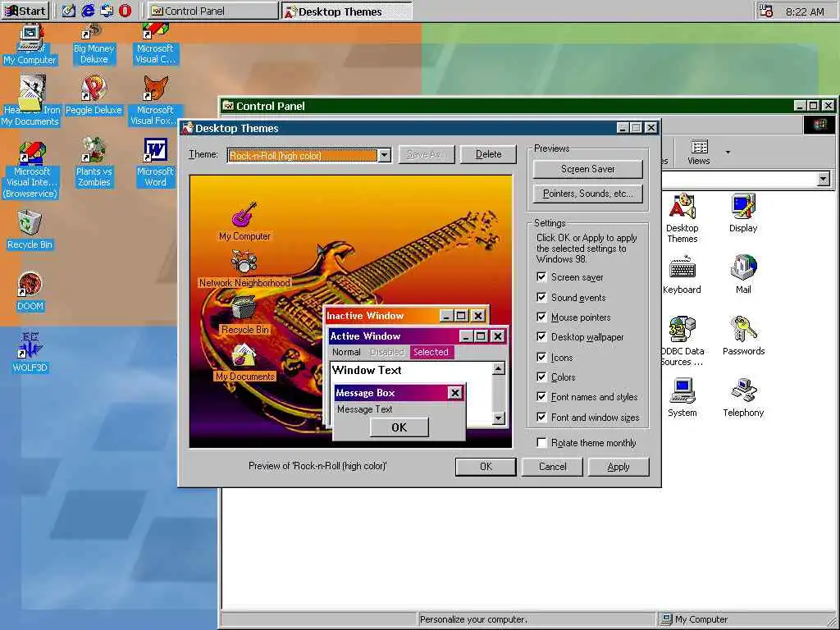Click the Keyboard icon in Control Panel

682,275
